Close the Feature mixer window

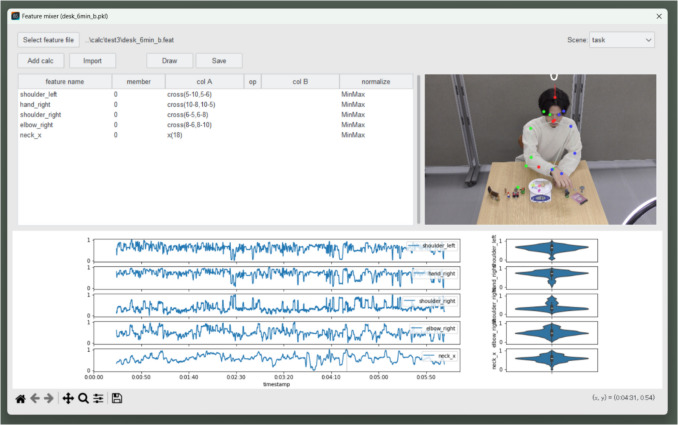[659, 16]
